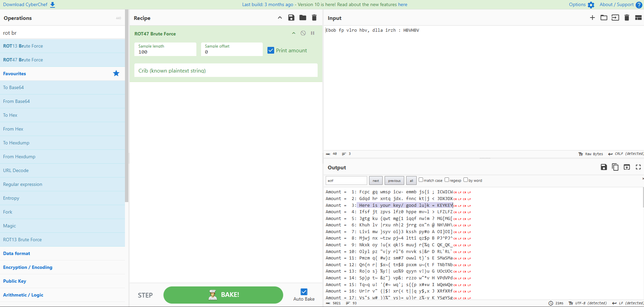The image size is (644, 307).
Task: Open input Raw Bytes encoding selector
Action: click(x=591, y=154)
